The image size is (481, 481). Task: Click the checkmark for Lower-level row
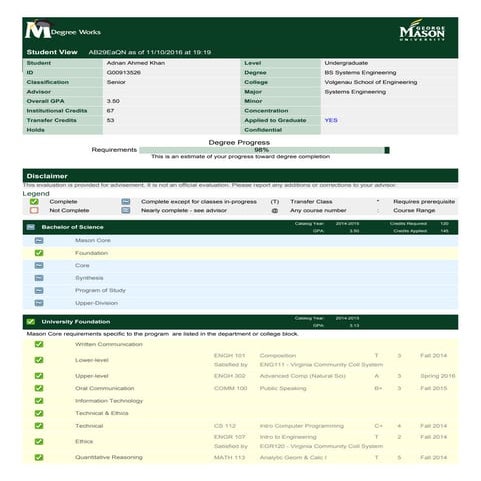39,360
